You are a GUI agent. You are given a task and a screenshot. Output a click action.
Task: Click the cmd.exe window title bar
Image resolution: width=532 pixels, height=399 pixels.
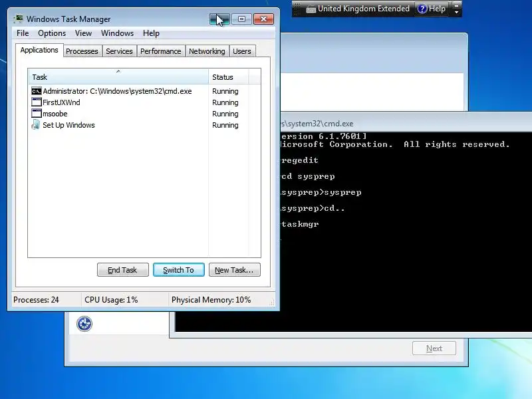point(406,123)
